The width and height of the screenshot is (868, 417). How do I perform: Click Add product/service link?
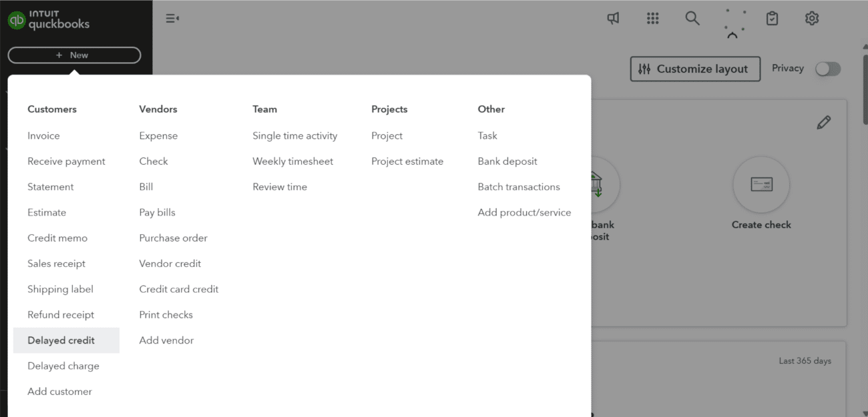[524, 212]
